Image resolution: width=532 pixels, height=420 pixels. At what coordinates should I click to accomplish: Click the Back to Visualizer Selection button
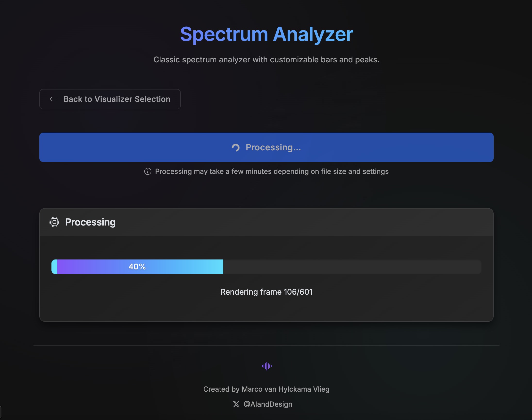[110, 99]
